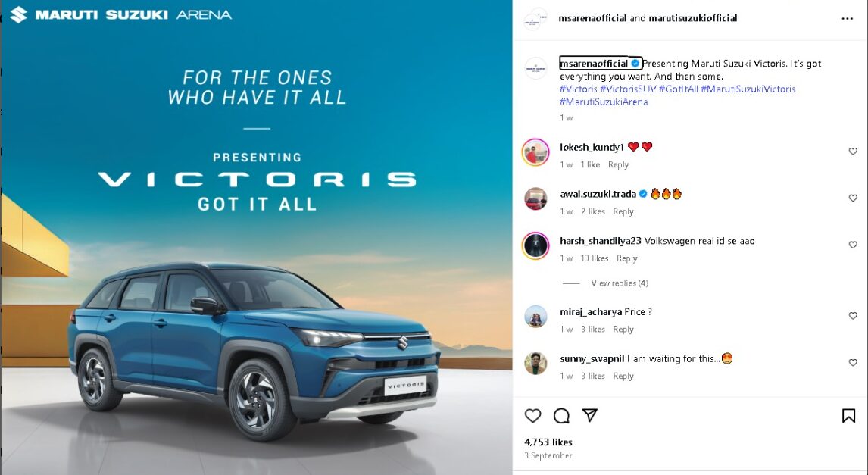Image resolution: width=868 pixels, height=475 pixels.
Task: Visit marutisuzukiofficial profile in header
Action: tap(692, 18)
